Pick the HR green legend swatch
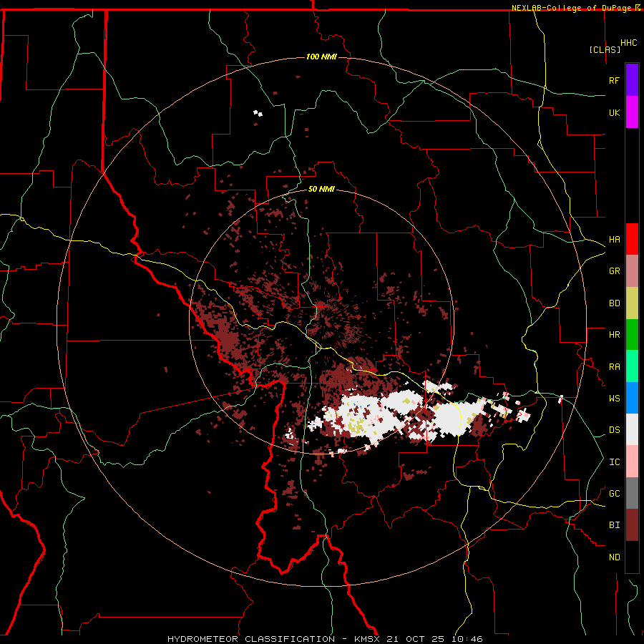The width and height of the screenshot is (644, 644). tap(632, 334)
